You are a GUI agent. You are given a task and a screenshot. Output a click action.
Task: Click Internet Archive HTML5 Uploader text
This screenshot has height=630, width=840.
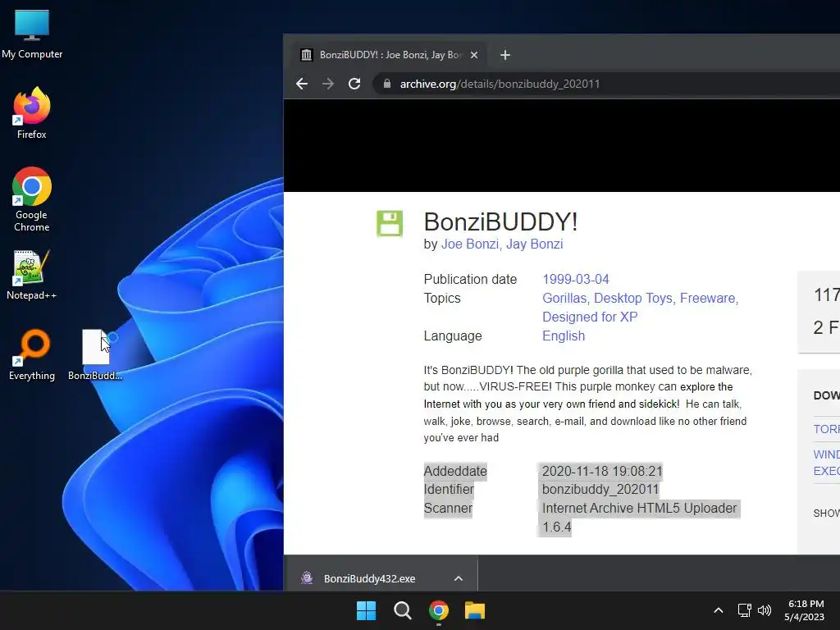click(x=639, y=508)
